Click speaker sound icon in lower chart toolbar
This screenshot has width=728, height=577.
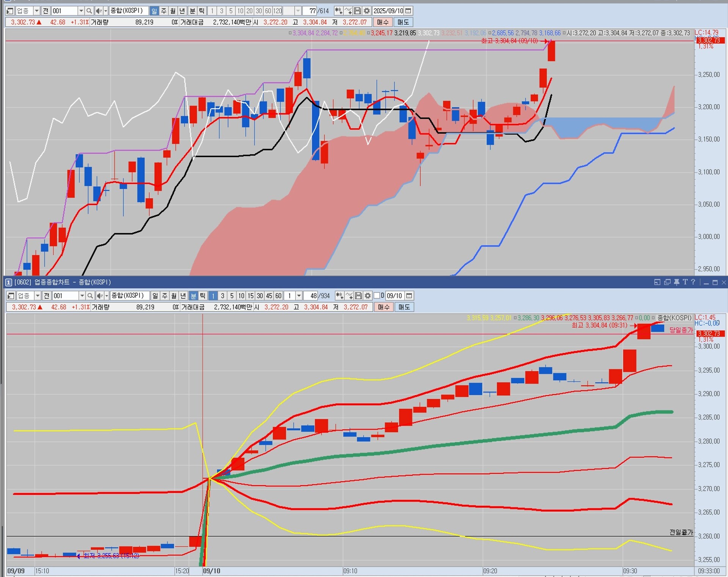99,296
